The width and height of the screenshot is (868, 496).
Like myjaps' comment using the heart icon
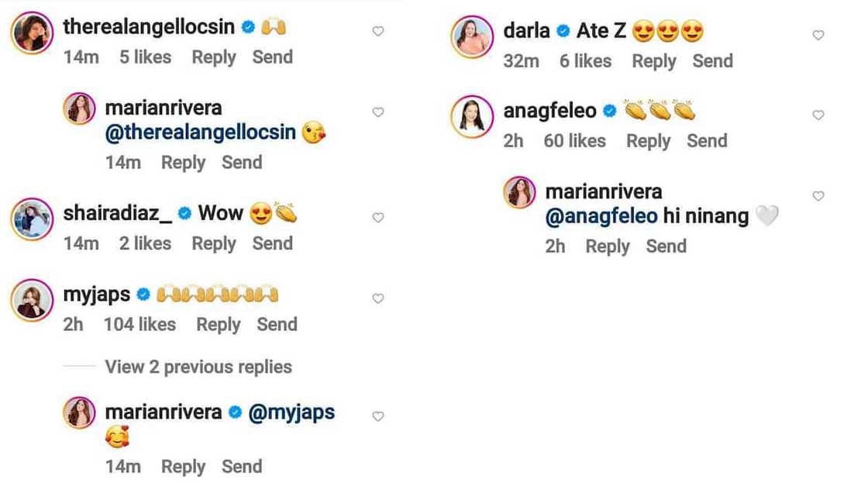[378, 298]
